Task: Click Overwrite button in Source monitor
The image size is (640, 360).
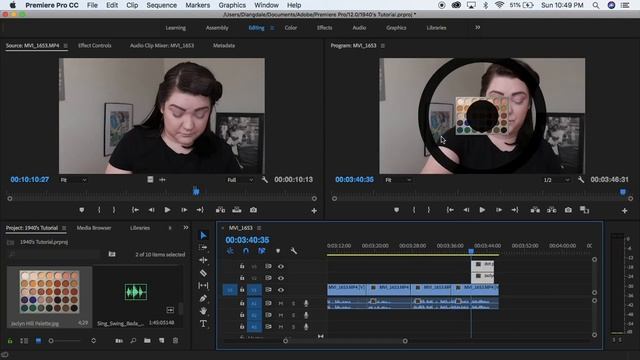Action: pos(237,210)
